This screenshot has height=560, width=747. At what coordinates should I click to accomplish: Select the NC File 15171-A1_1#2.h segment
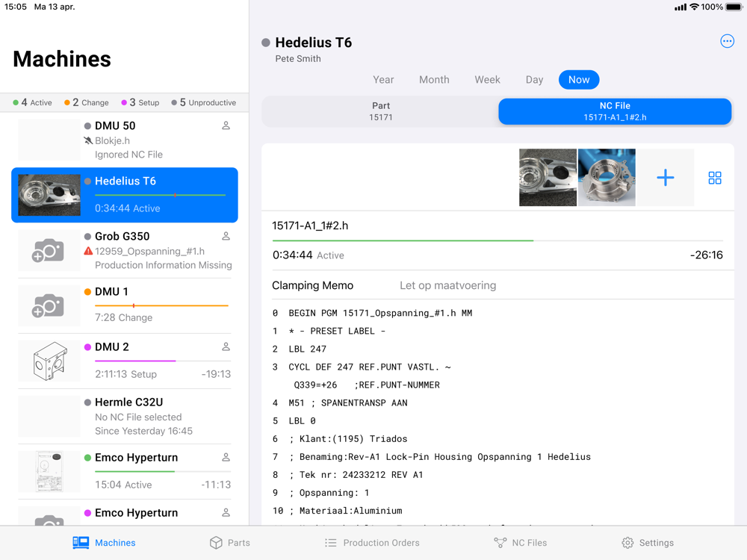pyautogui.click(x=615, y=111)
